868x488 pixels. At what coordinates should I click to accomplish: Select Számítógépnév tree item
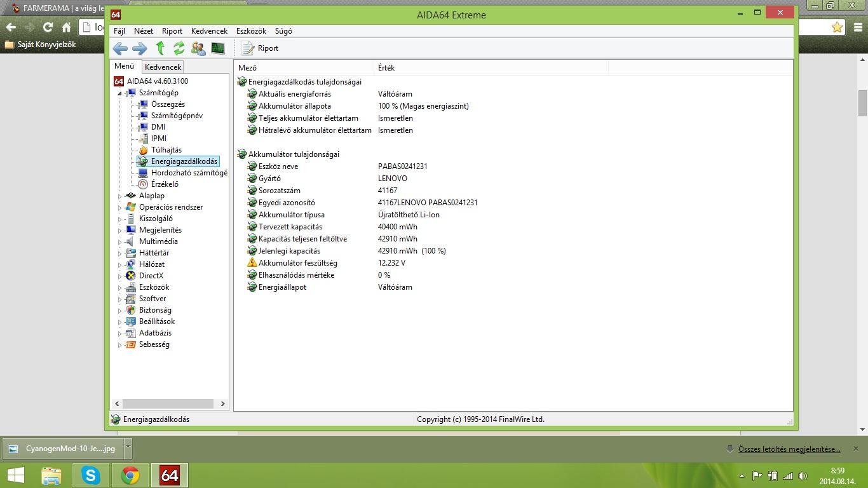[x=177, y=116]
